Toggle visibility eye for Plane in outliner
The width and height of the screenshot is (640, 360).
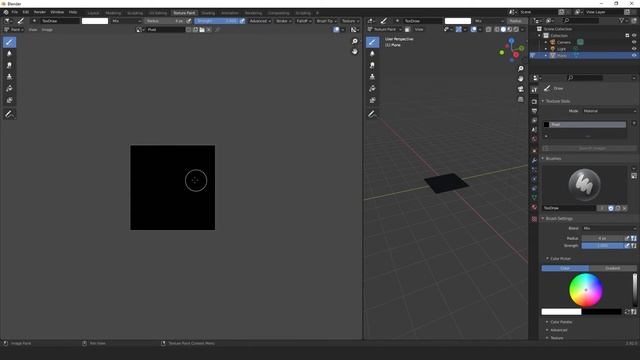pos(634,55)
